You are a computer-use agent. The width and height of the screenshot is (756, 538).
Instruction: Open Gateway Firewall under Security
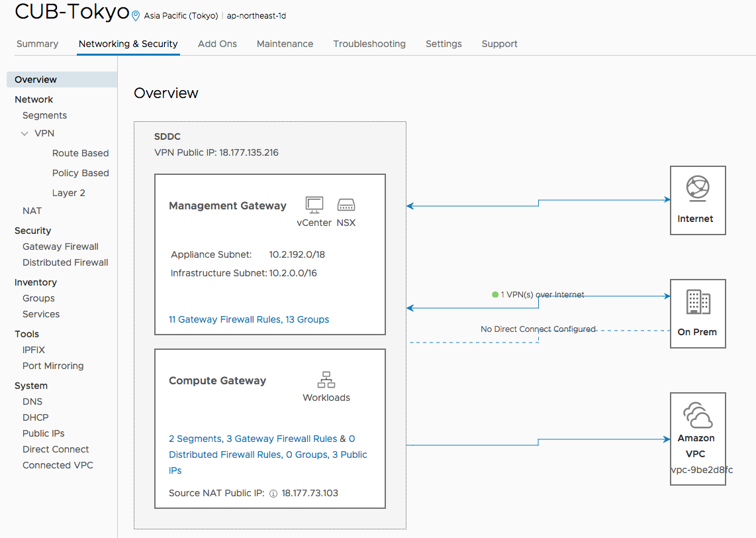pyautogui.click(x=60, y=246)
